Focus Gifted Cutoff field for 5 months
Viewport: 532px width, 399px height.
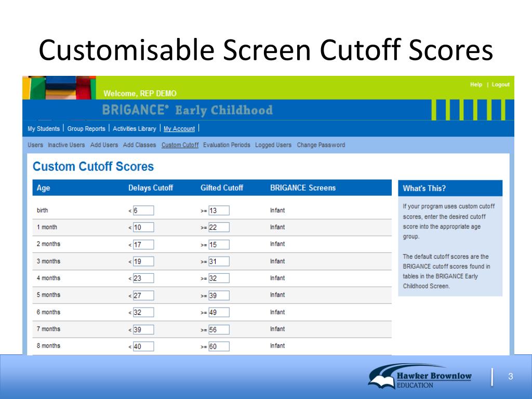click(219, 295)
